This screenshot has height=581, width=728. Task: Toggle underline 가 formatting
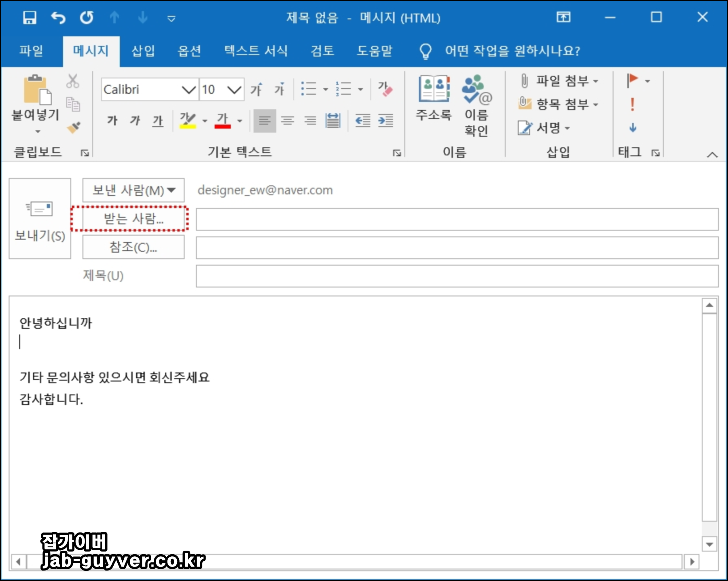(158, 120)
